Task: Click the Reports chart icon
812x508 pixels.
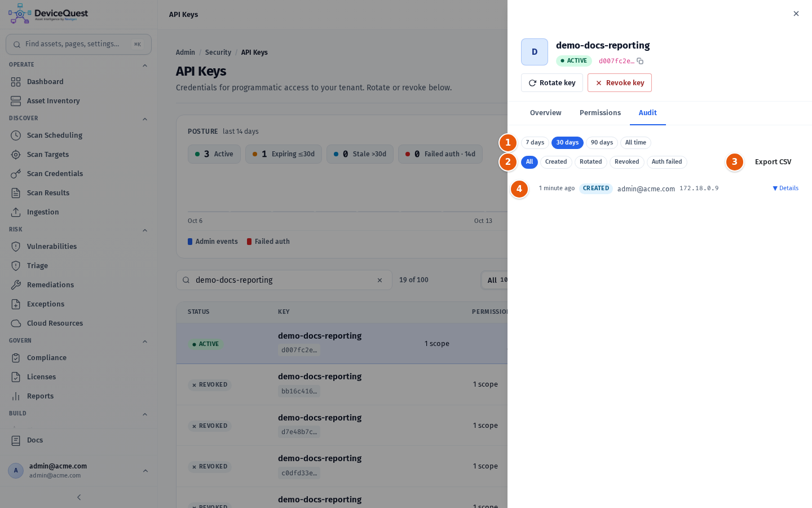Action: coord(16,396)
